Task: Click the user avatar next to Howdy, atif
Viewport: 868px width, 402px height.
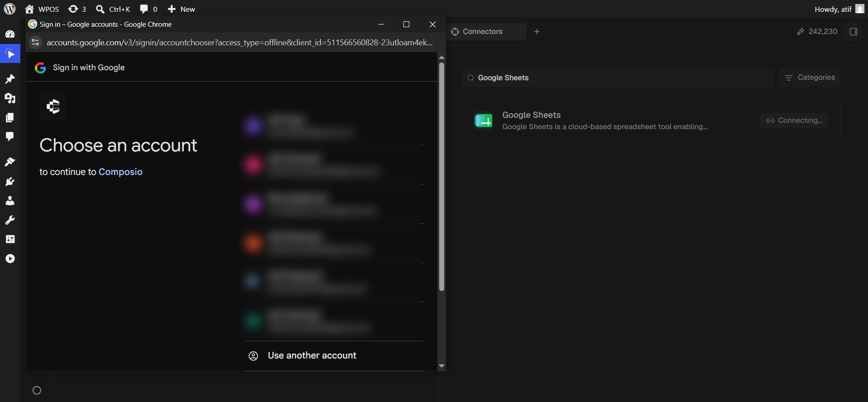Action: point(860,9)
